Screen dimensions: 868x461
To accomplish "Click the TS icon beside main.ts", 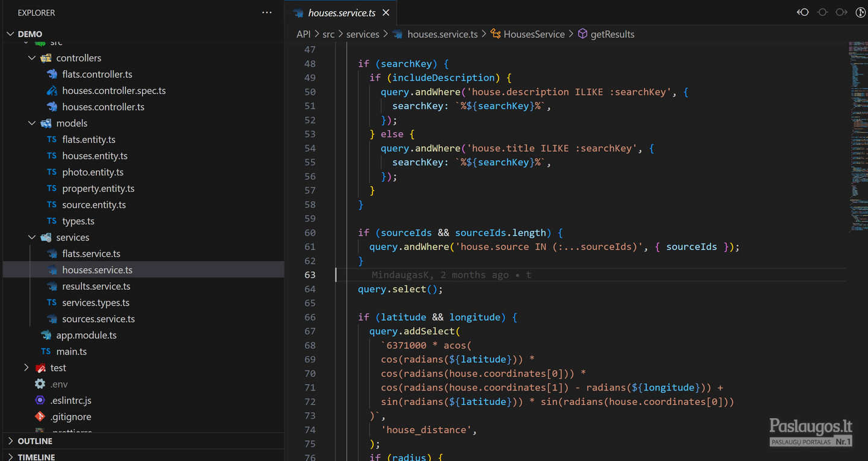I will 46,351.
